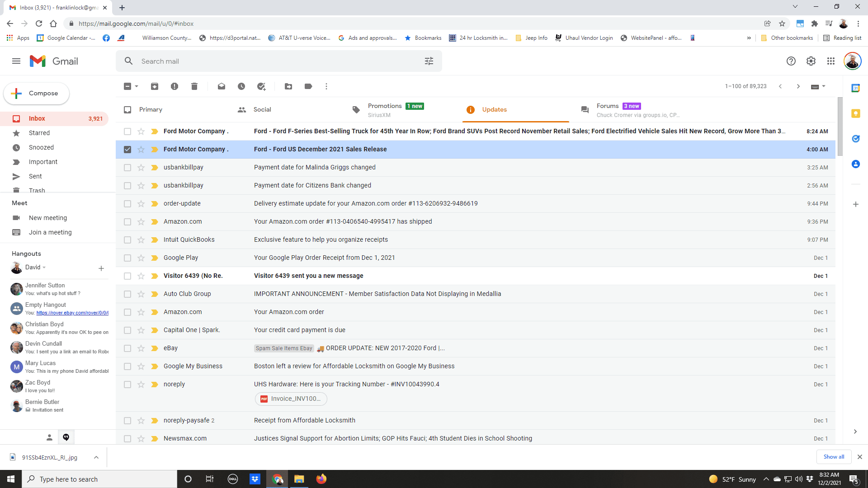Image resolution: width=868 pixels, height=488 pixels.
Task: Uncheck the Ford US December Sales email
Action: [127, 150]
